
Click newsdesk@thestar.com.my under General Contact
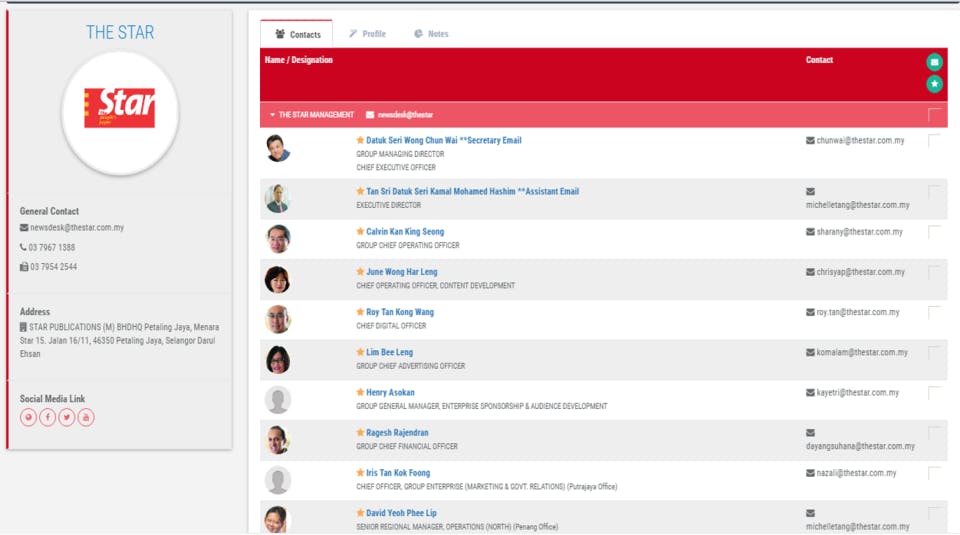[x=77, y=228]
